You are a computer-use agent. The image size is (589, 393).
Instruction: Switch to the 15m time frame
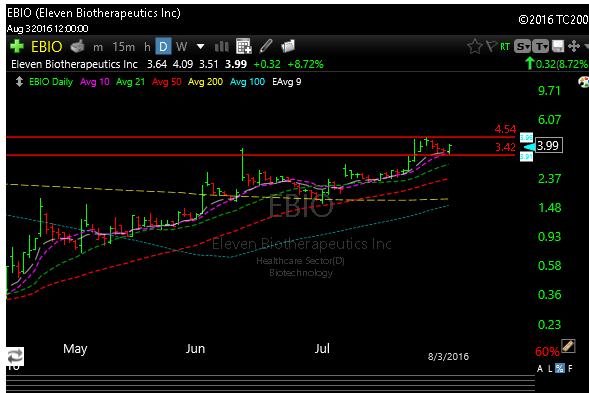point(124,47)
